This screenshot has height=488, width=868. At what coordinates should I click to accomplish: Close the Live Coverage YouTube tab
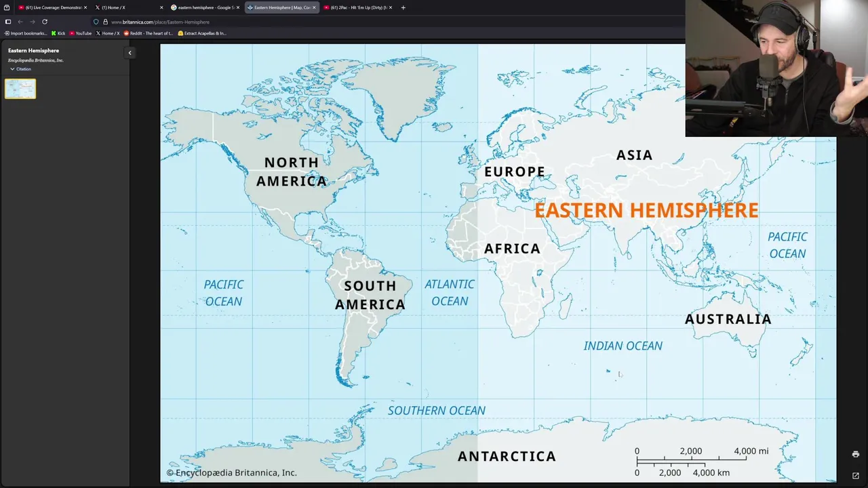pos(85,7)
